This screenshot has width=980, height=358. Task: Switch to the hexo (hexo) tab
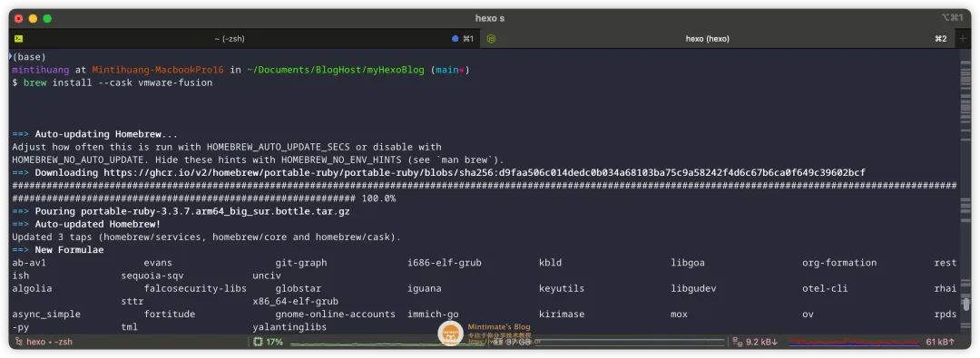tap(717, 39)
